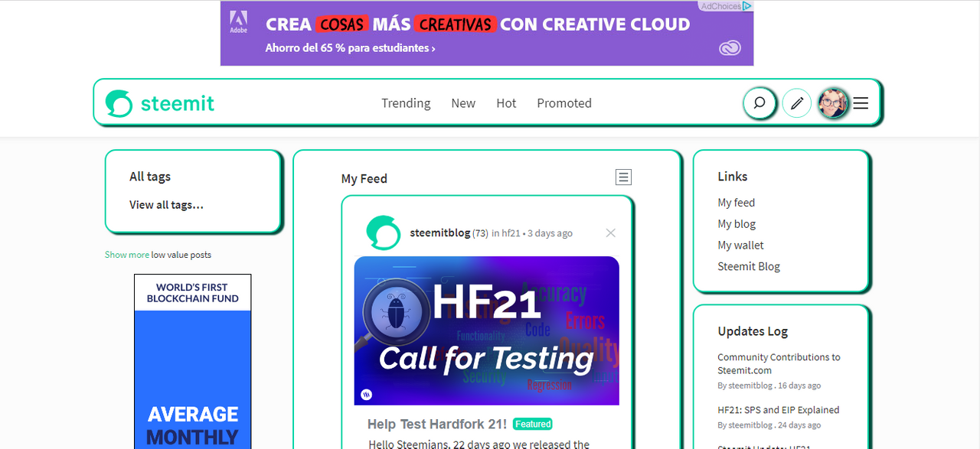Click the My Feed heading
The image size is (980, 449).
[x=364, y=179]
